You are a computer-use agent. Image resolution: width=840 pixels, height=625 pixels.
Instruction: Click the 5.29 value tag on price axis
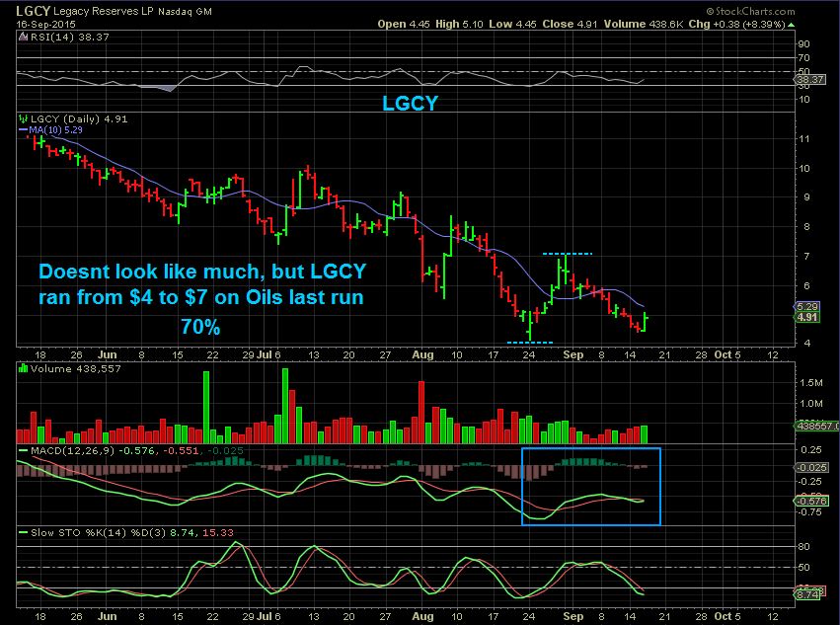tap(806, 307)
